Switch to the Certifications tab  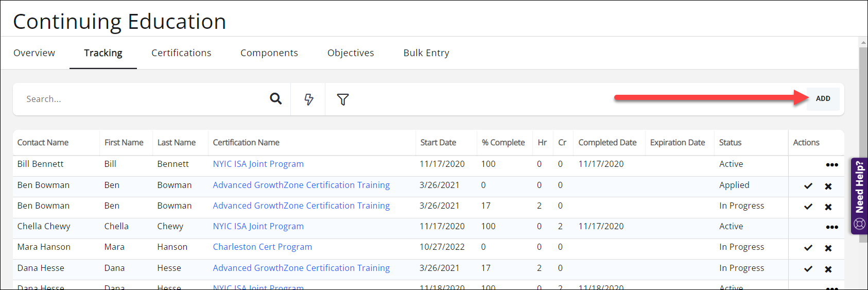(x=181, y=53)
